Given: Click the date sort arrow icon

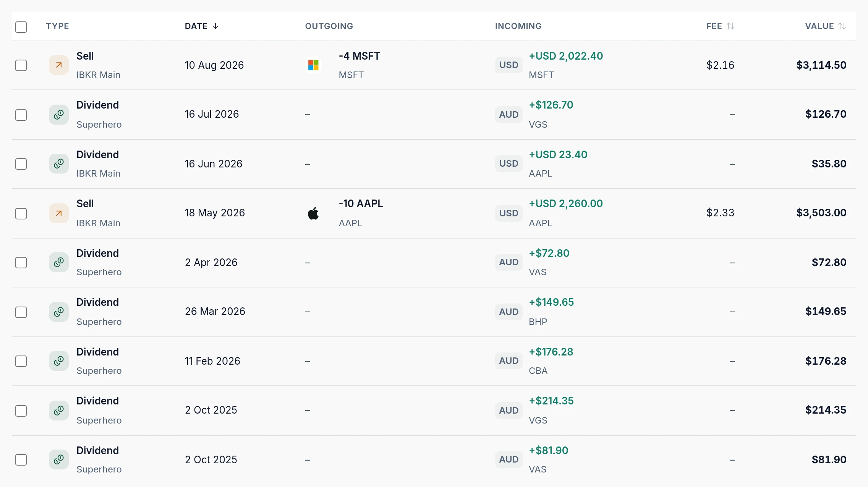Looking at the screenshot, I should 215,26.
